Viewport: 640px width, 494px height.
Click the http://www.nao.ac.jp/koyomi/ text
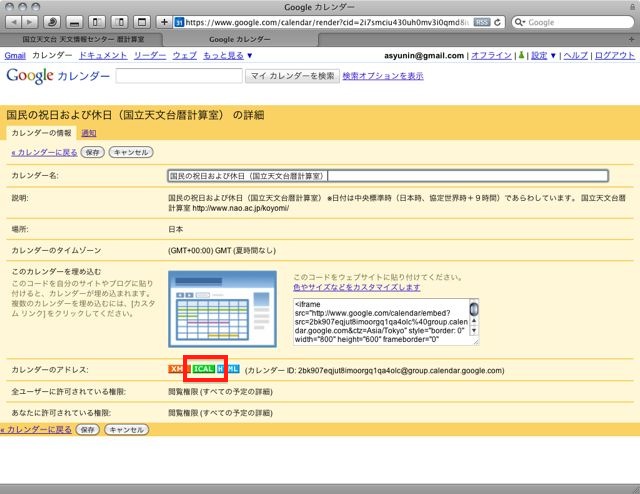click(x=240, y=208)
